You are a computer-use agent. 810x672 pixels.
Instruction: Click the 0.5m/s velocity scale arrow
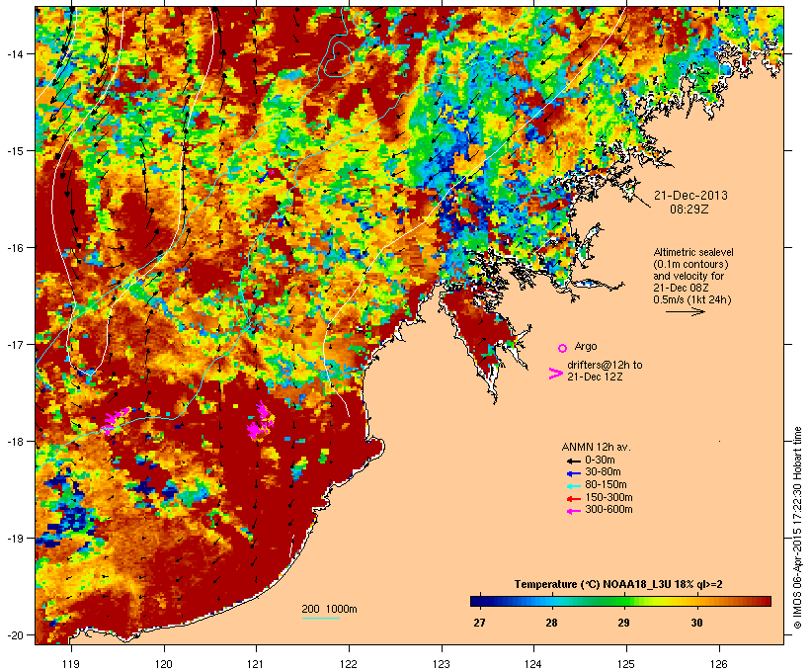685,311
